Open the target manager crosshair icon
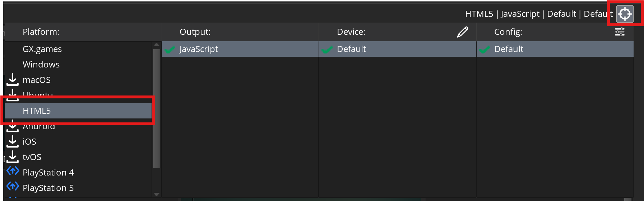 click(625, 14)
